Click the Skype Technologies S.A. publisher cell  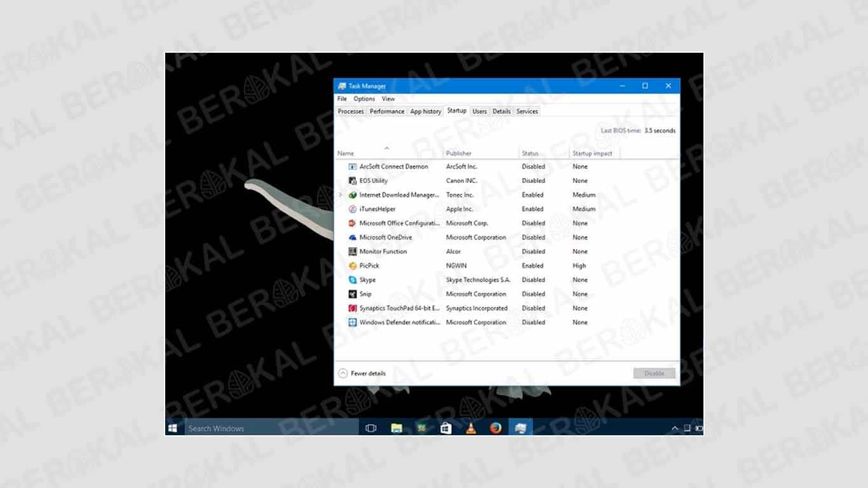478,280
